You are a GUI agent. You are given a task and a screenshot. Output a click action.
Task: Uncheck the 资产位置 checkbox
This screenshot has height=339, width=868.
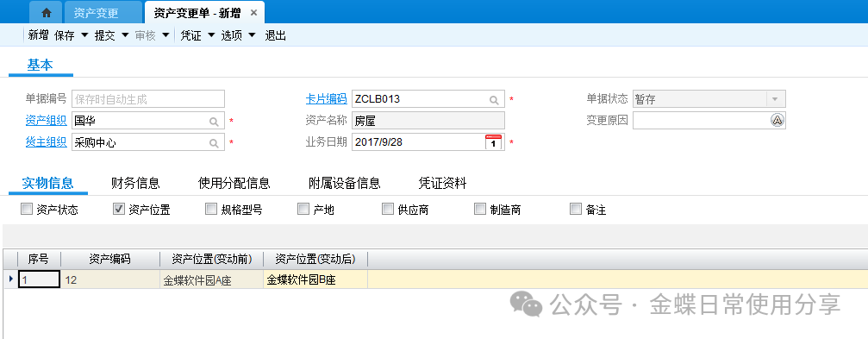coord(118,209)
